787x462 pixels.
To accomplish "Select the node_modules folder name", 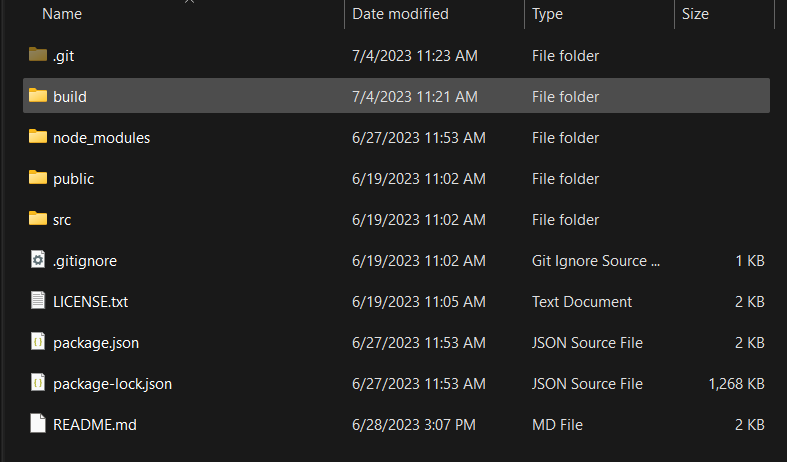I will 101,138.
